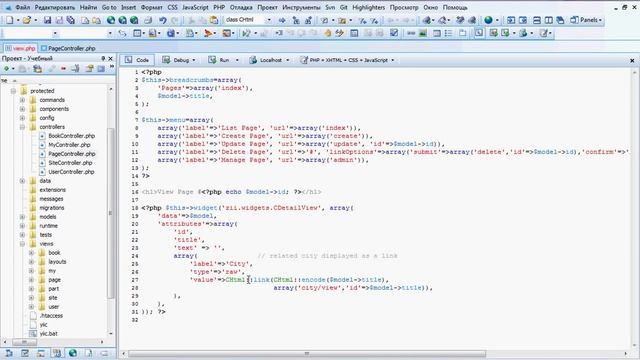The width and height of the screenshot is (640, 360).
Task: Switch to the view.php tab
Action: tap(20, 48)
